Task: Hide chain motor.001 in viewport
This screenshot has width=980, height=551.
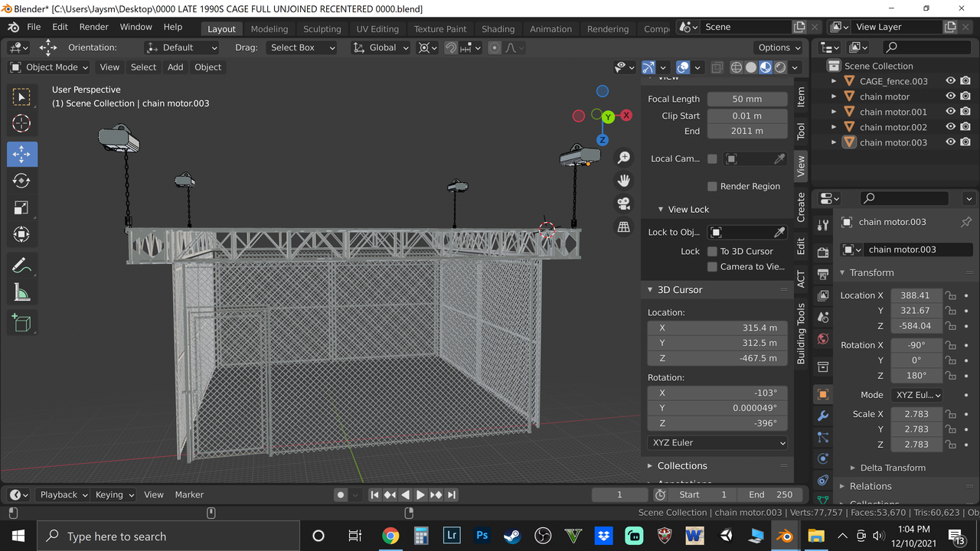Action: coord(950,112)
